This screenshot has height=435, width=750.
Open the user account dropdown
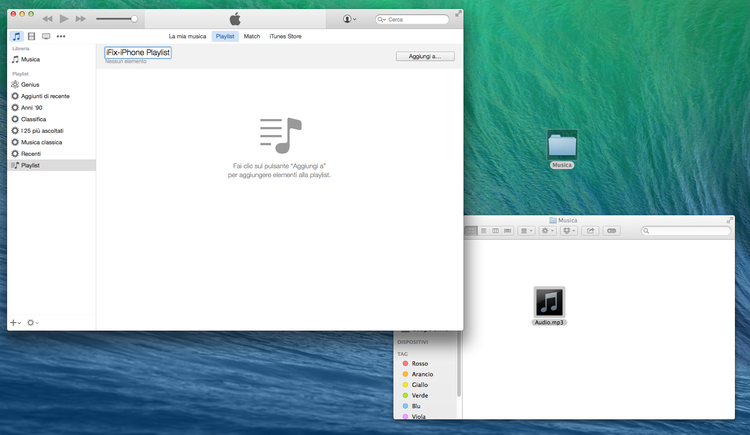(x=349, y=19)
